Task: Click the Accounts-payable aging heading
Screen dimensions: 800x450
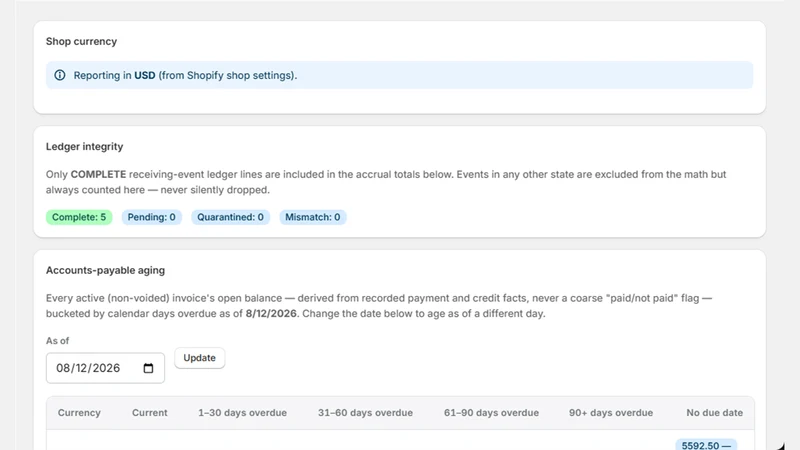Action: [105, 270]
